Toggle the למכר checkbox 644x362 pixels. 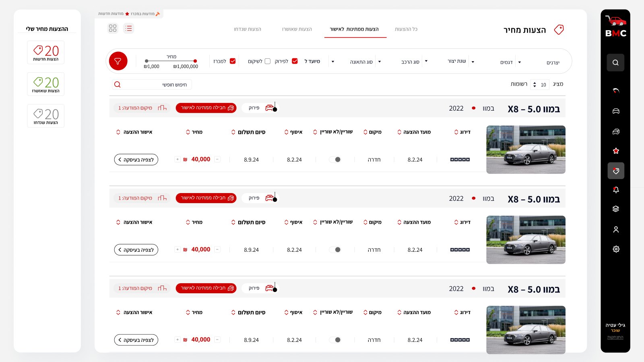(x=233, y=61)
